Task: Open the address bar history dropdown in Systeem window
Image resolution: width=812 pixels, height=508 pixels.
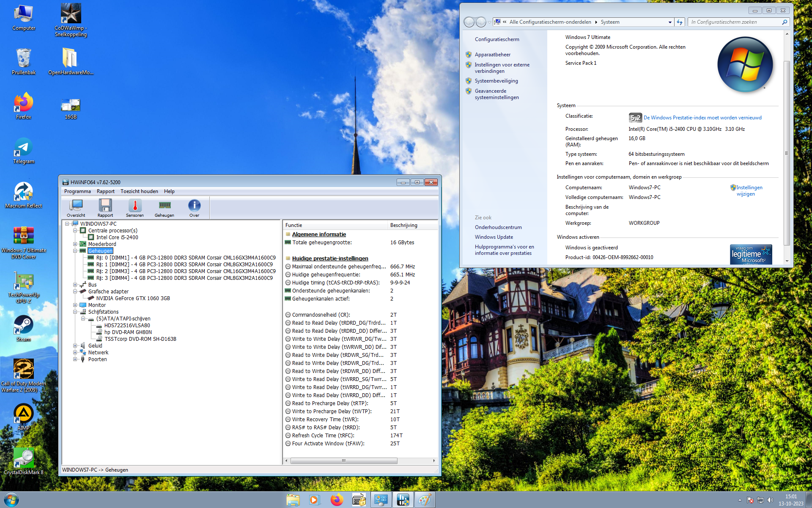Action: [x=670, y=22]
